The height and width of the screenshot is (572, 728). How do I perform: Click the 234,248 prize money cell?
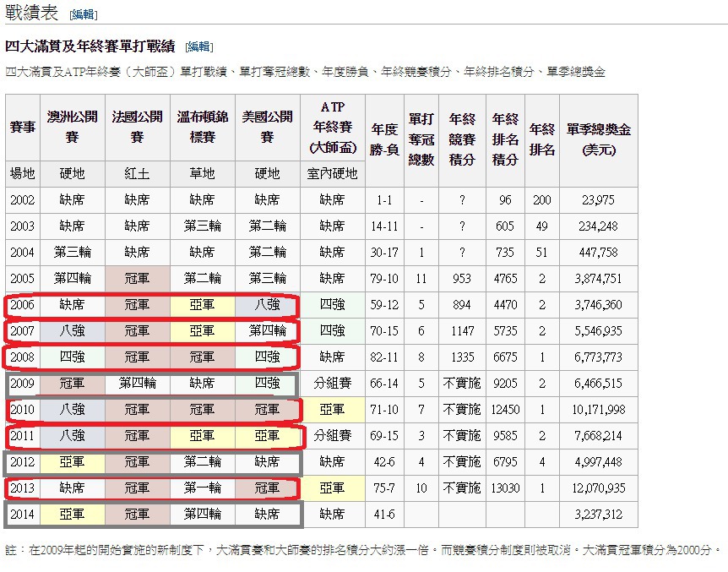(599, 226)
